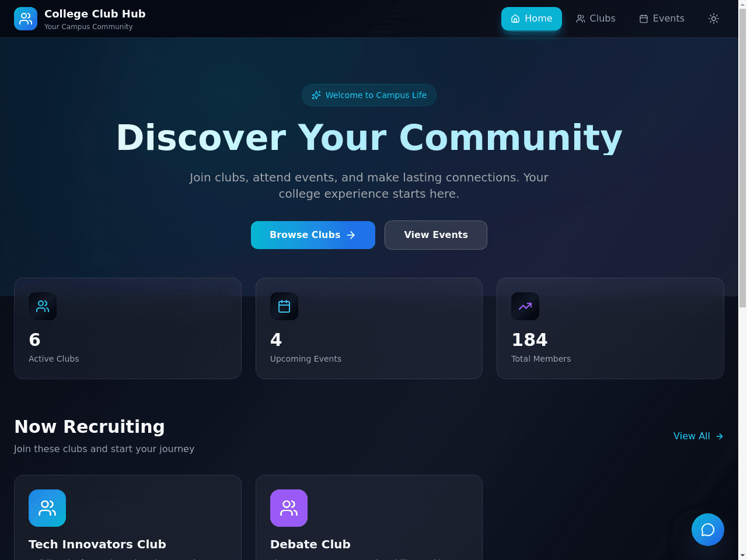Open the Clubs nav item
This screenshot has height=560, width=747.
coord(596,19)
